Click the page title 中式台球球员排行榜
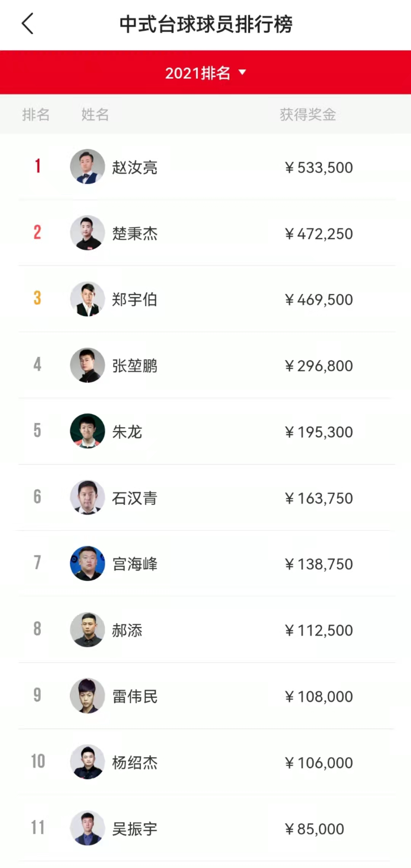This screenshot has width=411, height=868. pos(205,24)
